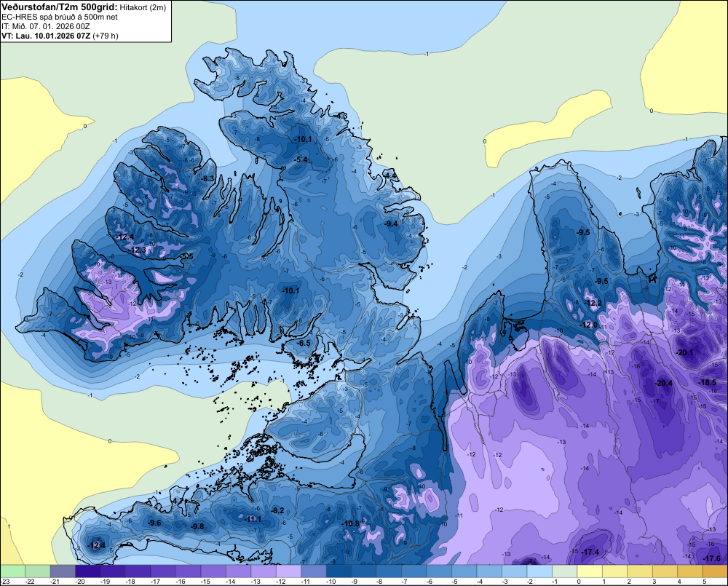Select the -12.2 temperature value on the map

(x=593, y=303)
